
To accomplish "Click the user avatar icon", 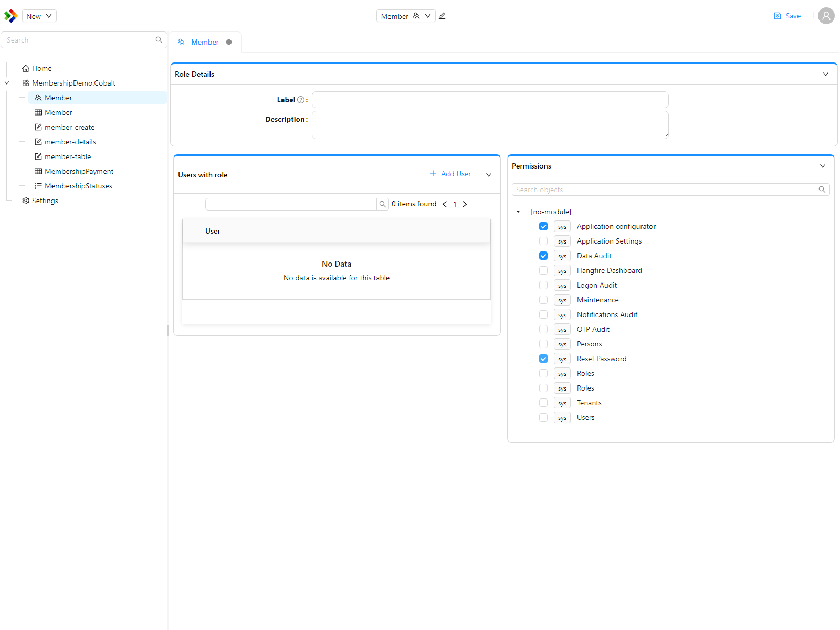I will [x=826, y=16].
